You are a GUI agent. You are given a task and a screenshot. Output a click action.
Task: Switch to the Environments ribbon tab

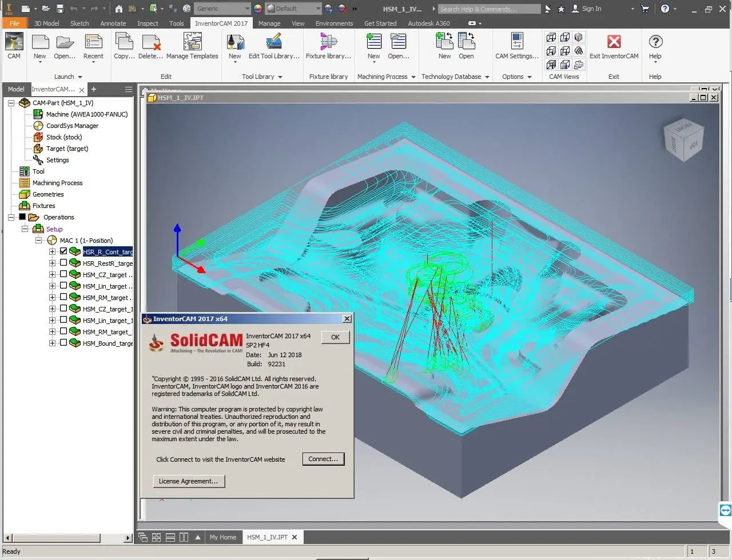click(x=334, y=23)
